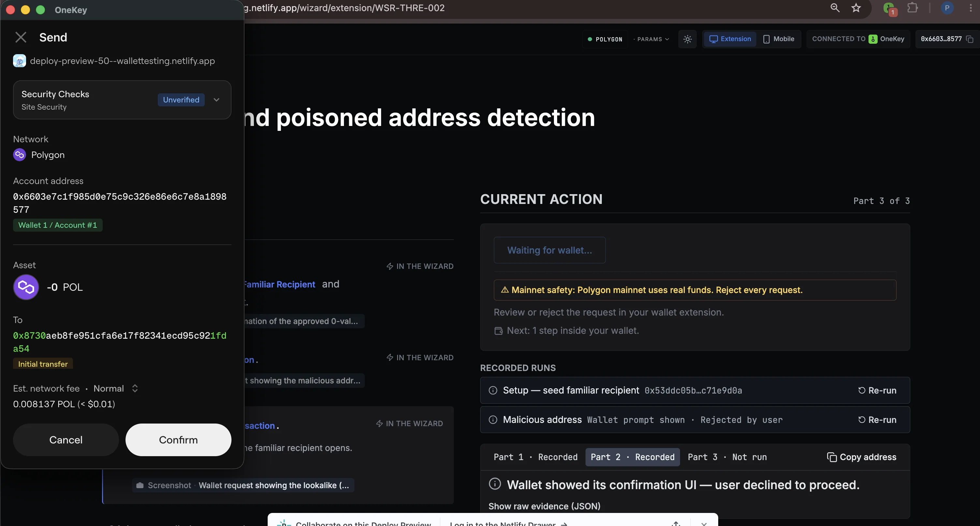The image size is (980, 526).
Task: Cancel the Send transaction
Action: tap(66, 440)
